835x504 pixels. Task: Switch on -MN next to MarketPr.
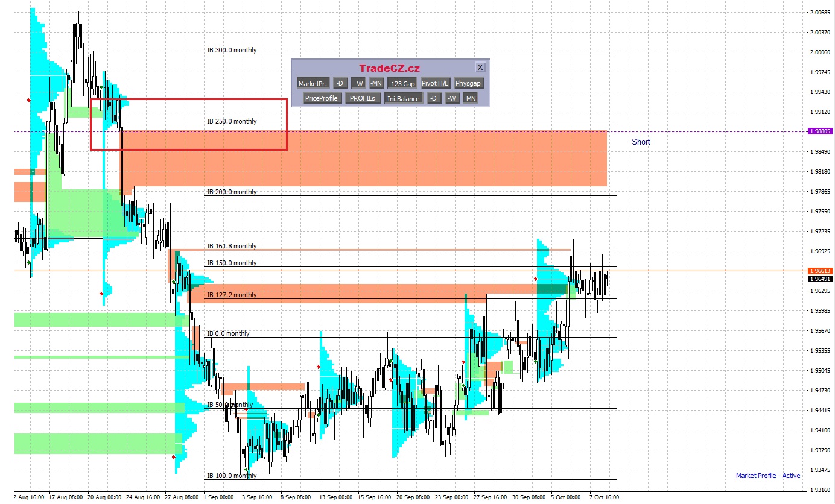[x=376, y=83]
